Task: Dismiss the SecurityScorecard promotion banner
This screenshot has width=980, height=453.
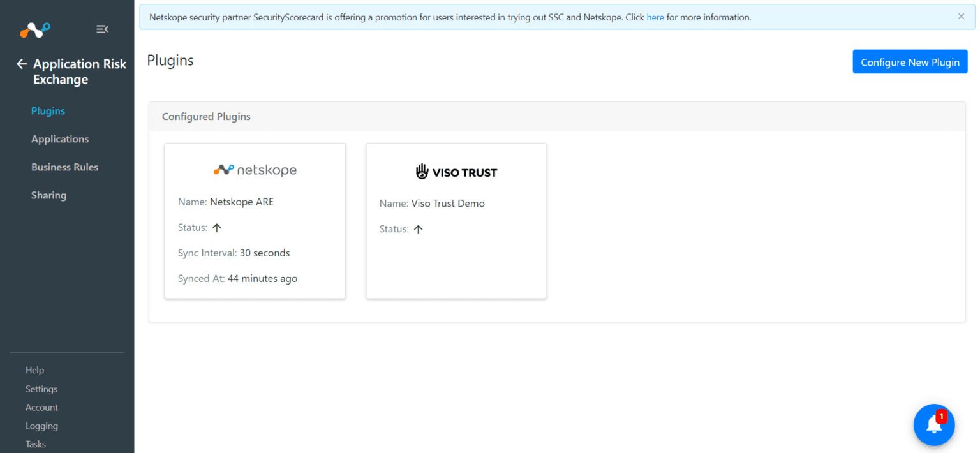Action: pyautogui.click(x=961, y=16)
